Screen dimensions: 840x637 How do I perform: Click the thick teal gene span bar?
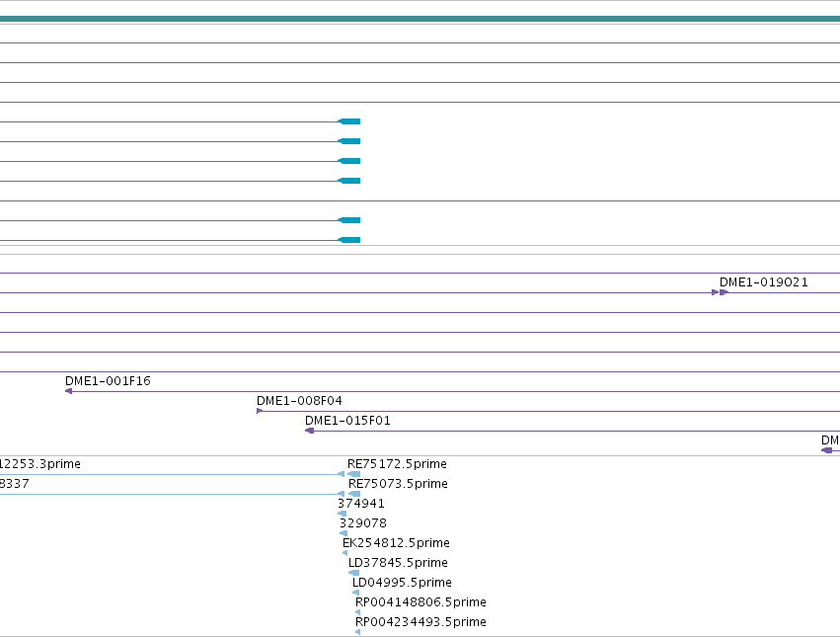tap(420, 20)
